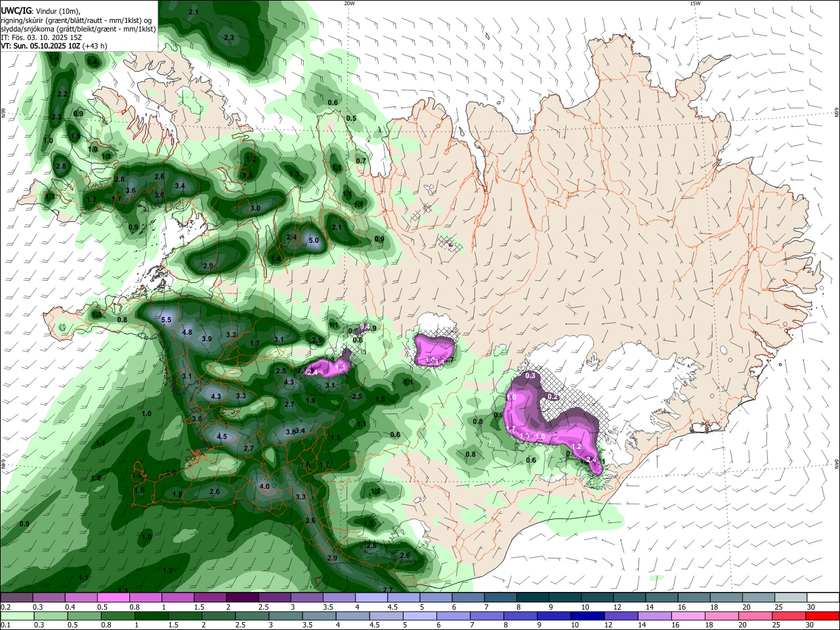Click the mauve 0.2 mm snow legend swatch
Screen dimensions: 840x630
[16, 597]
